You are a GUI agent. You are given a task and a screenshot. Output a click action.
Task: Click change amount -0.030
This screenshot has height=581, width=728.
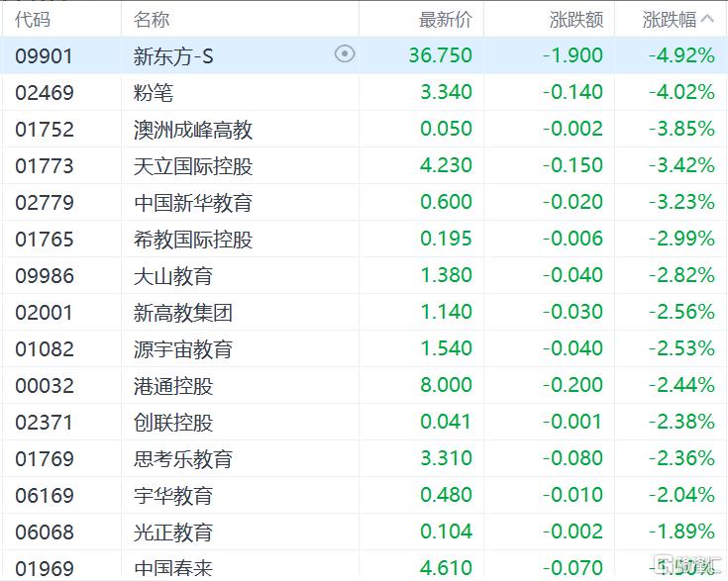click(572, 312)
